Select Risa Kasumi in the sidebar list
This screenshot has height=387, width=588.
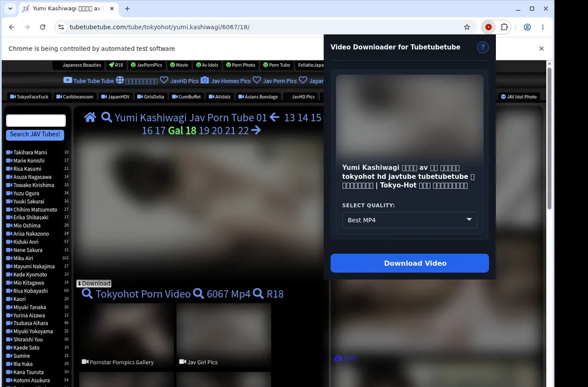click(x=27, y=169)
